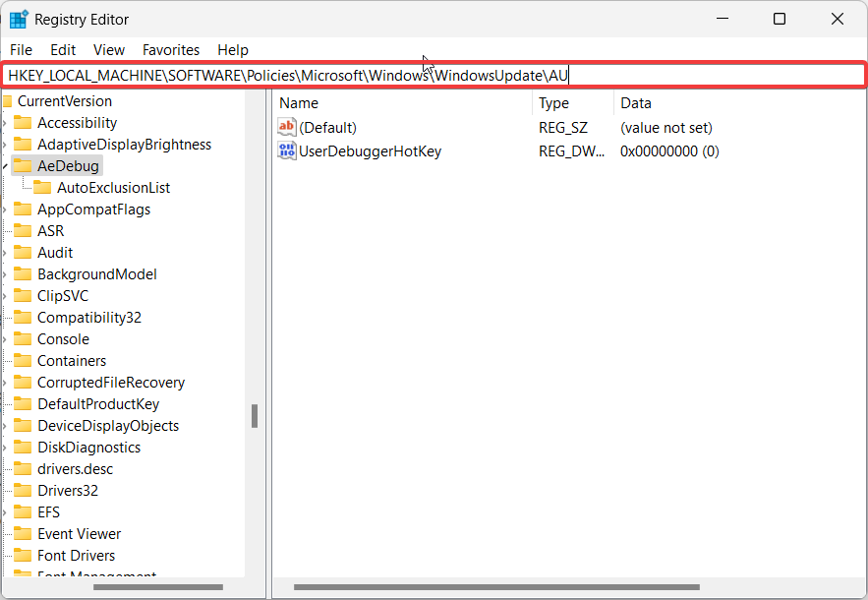Select the EFS key label
The image size is (868, 600).
click(x=49, y=511)
